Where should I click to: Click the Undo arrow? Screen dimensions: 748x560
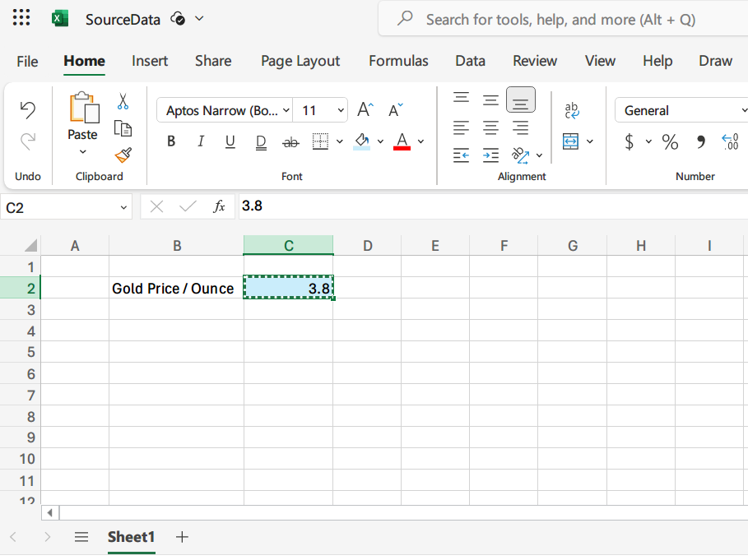tap(27, 109)
